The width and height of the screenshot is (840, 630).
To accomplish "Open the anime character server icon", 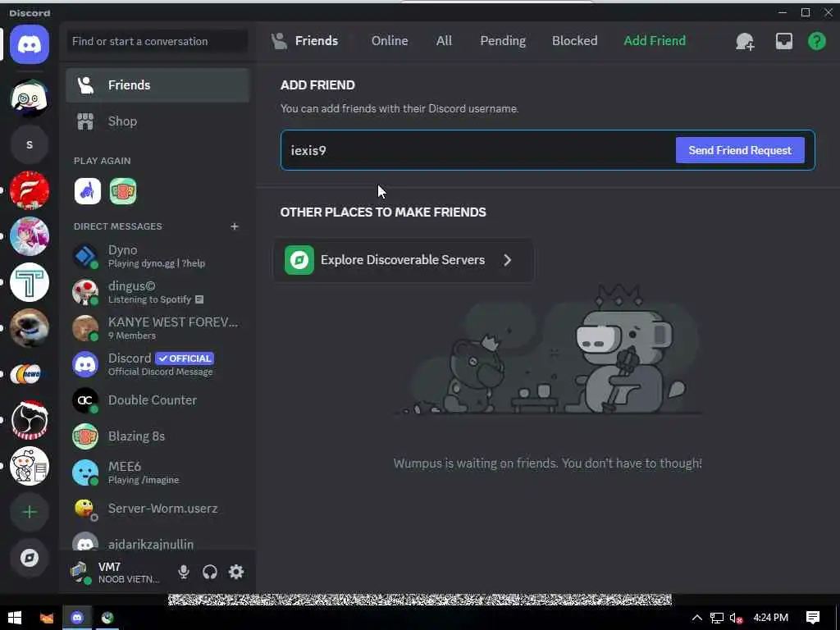I will (30, 236).
